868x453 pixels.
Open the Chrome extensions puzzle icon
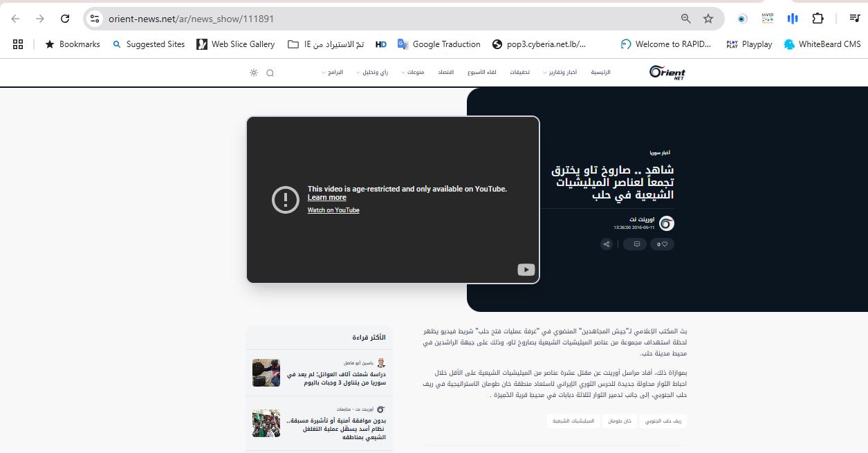pos(818,19)
